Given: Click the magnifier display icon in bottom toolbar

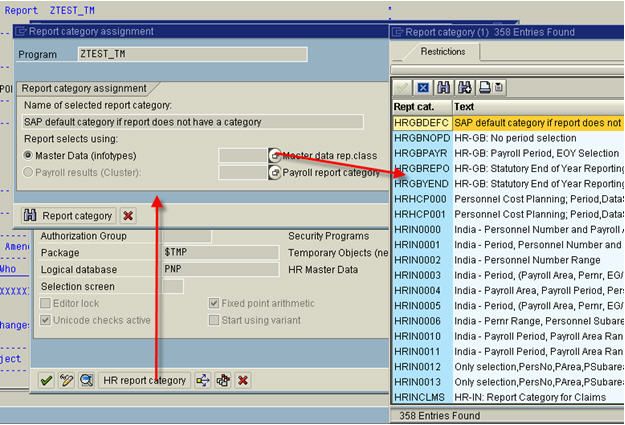Looking at the screenshot, I should (x=86, y=380).
